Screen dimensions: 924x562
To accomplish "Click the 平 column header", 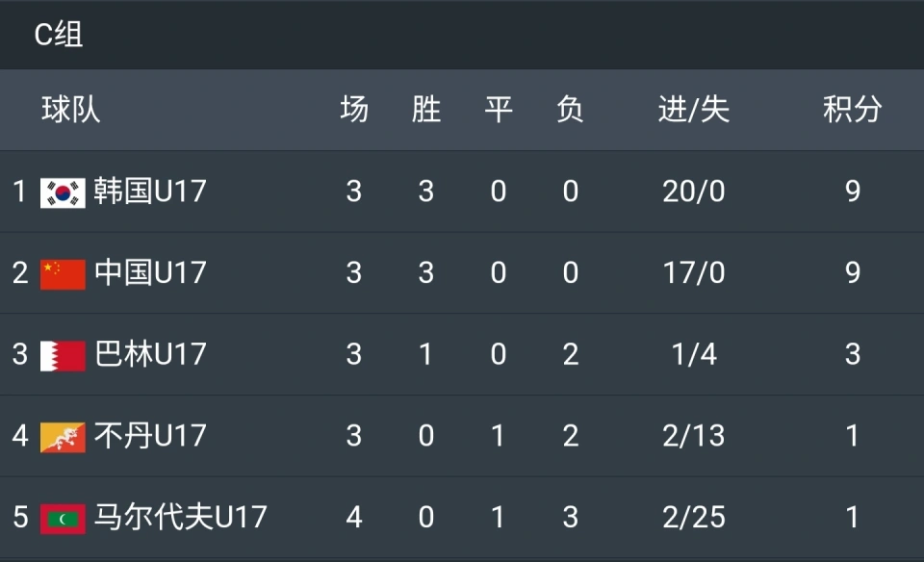I will point(498,110).
